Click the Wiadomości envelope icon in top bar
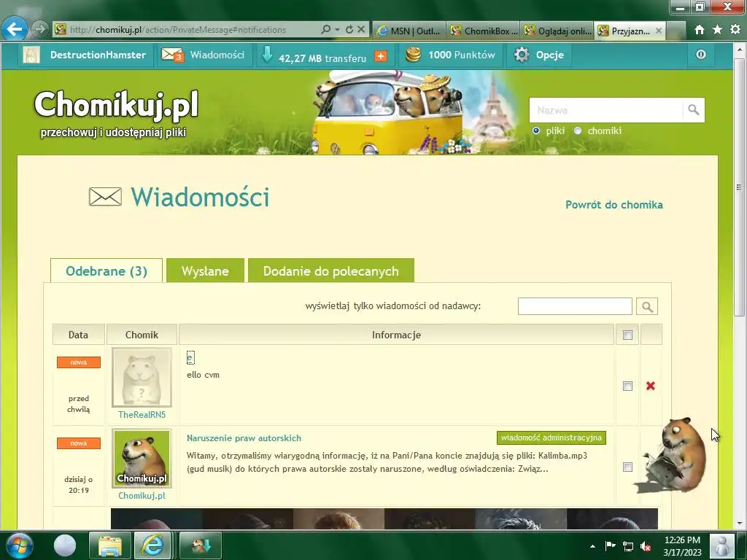 172,55
